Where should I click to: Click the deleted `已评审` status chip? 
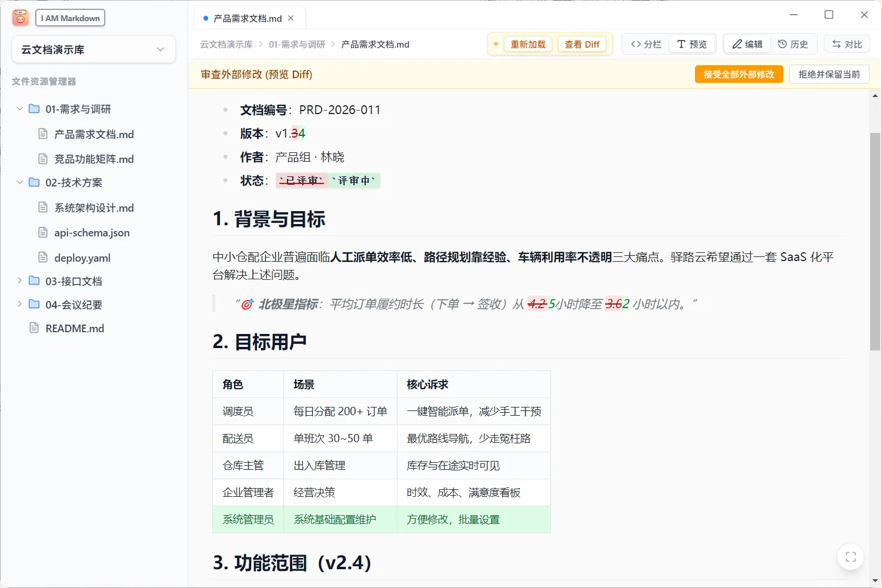click(302, 181)
